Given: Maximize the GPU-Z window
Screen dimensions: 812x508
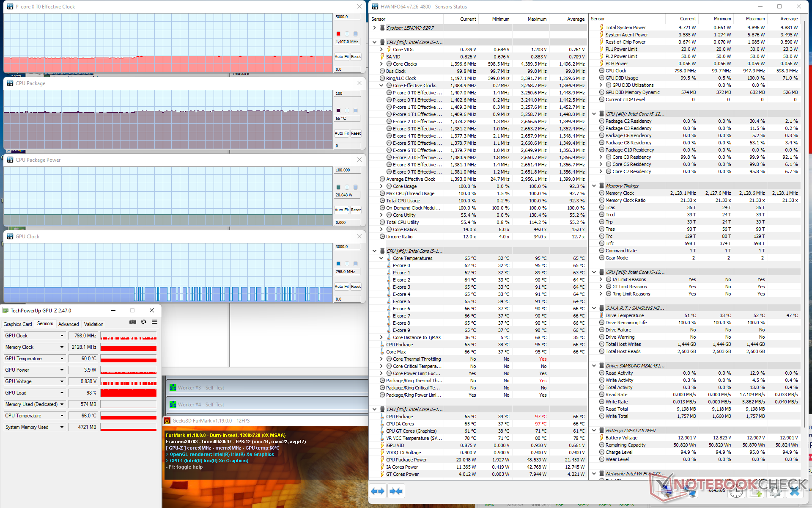Looking at the screenshot, I should [x=132, y=310].
